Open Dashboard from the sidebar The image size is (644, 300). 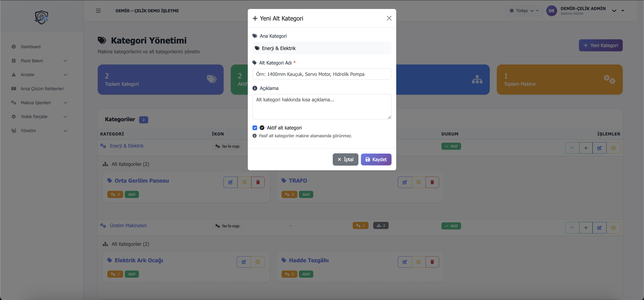click(x=30, y=47)
